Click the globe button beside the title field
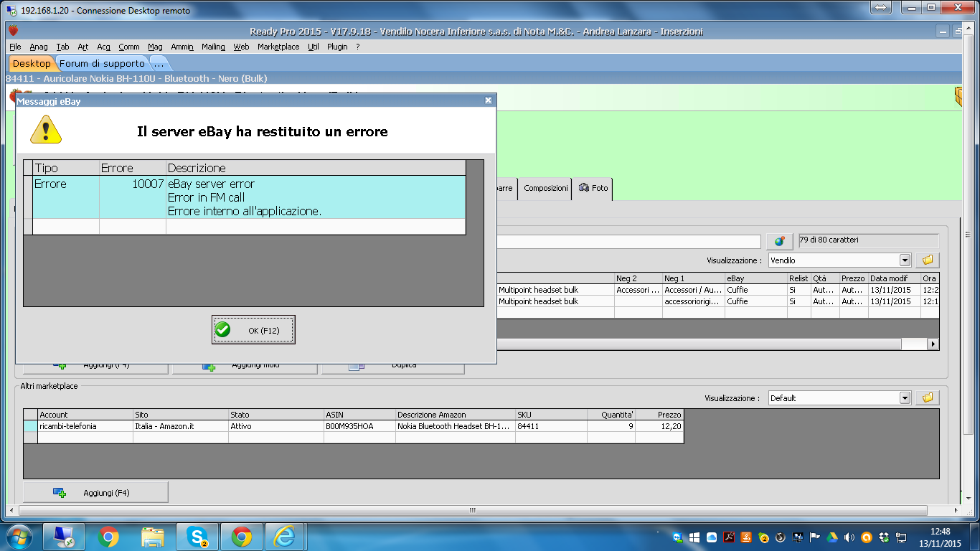This screenshot has width=980, height=551. pyautogui.click(x=779, y=241)
